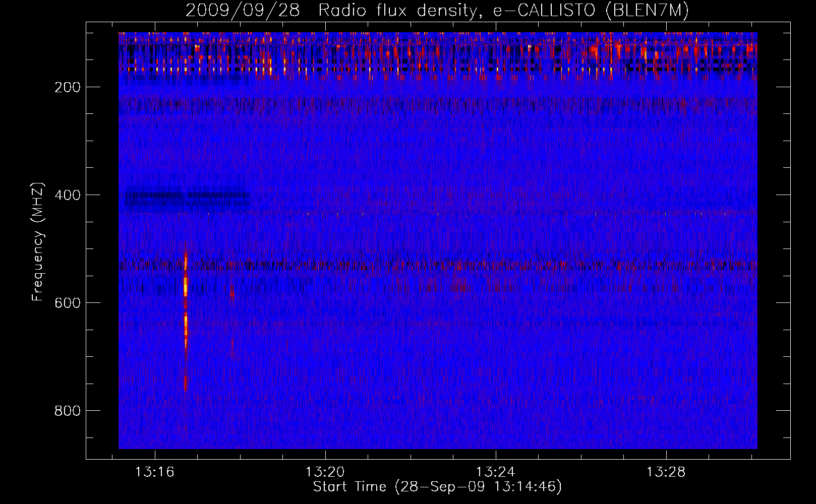Click the dark blue band near 400 MHz
Screen dimensions: 816x504
coord(187,199)
